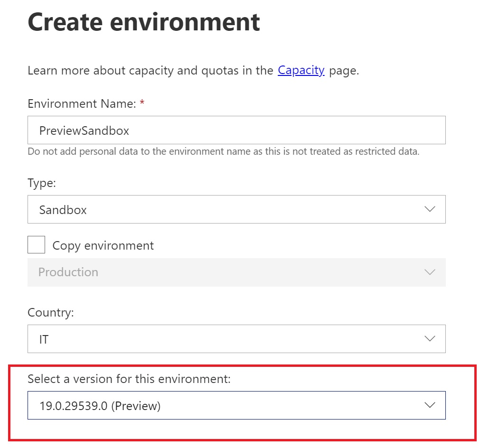
Task: Expand the Country dropdown showing IT
Action: 236,339
